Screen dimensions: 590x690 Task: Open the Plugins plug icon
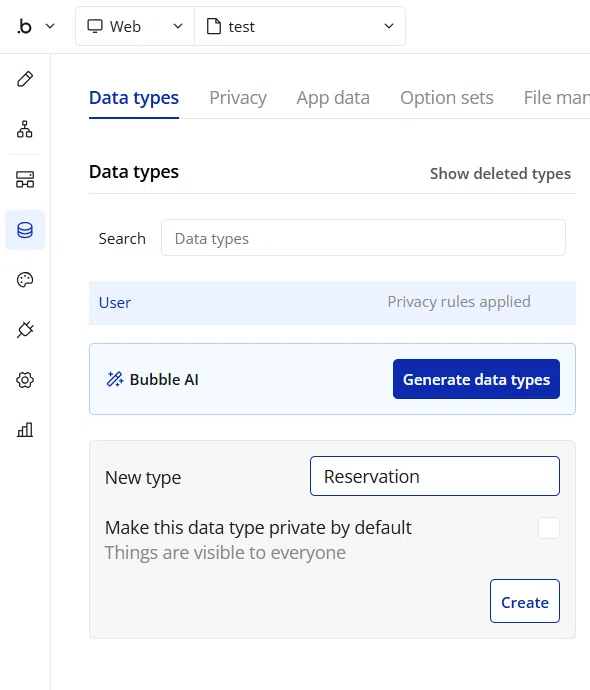(25, 330)
